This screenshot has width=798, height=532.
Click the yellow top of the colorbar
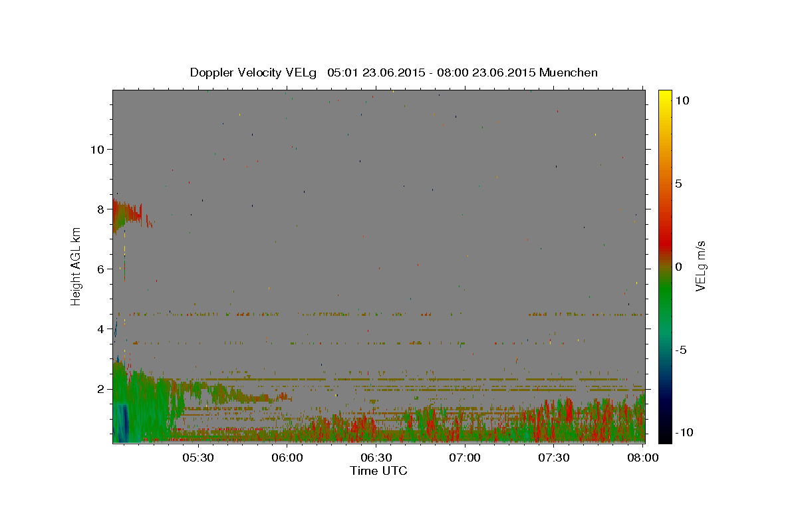[x=664, y=96]
